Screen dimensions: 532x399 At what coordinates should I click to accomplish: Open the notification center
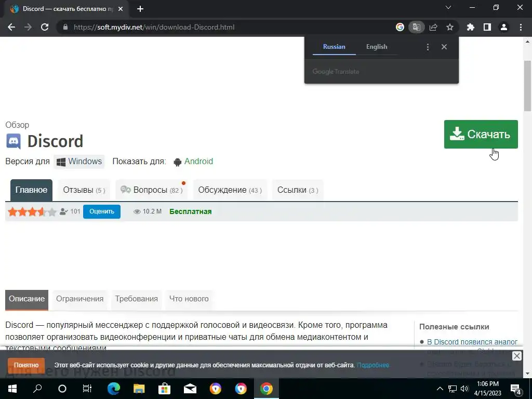[515, 389]
